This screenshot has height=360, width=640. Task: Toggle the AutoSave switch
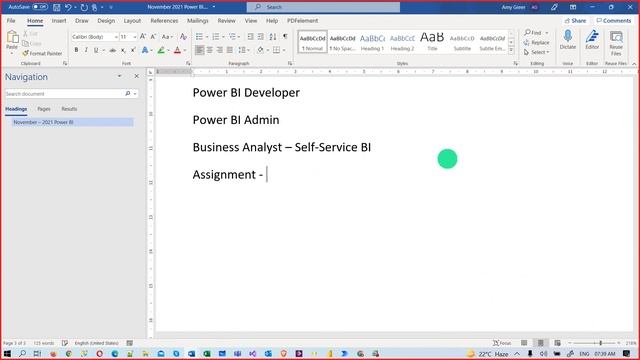[40, 7]
